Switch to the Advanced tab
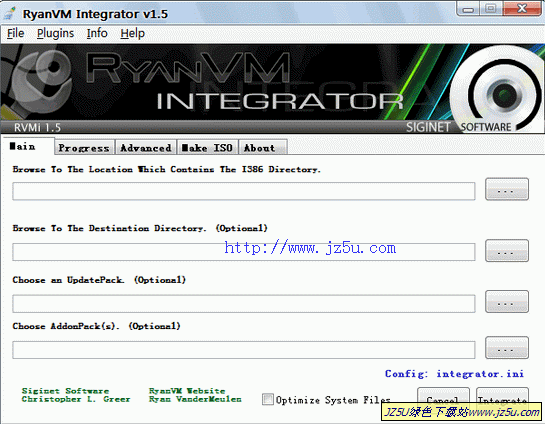This screenshot has height=424, width=545. tap(146, 148)
